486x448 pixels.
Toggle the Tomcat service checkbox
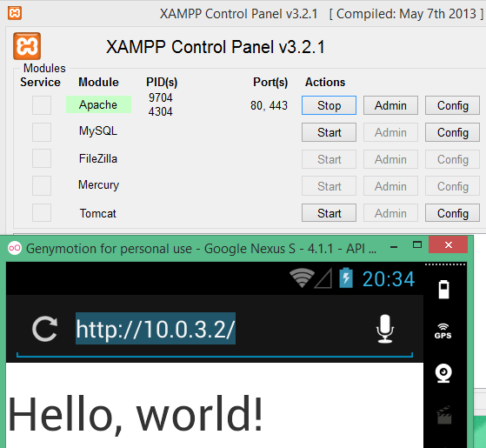[x=42, y=212]
